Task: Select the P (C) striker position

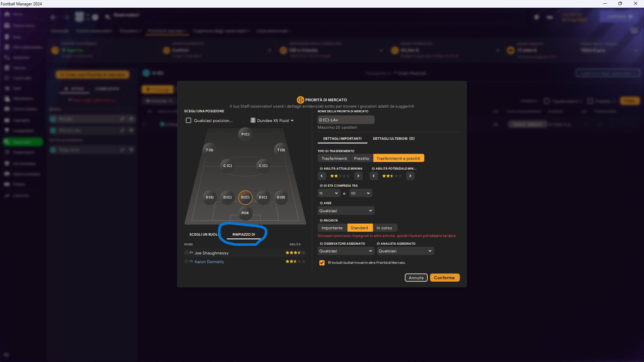Action: point(245,134)
